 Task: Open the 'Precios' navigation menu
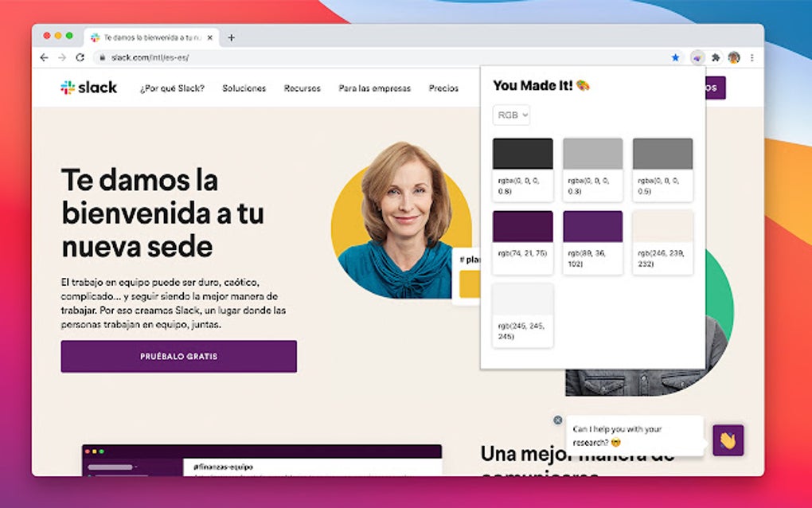coord(443,88)
